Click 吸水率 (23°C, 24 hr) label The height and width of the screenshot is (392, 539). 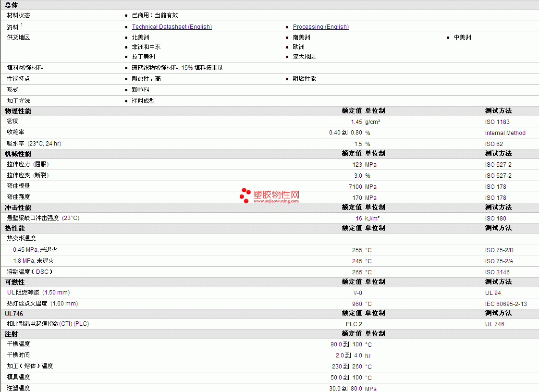tap(34, 144)
